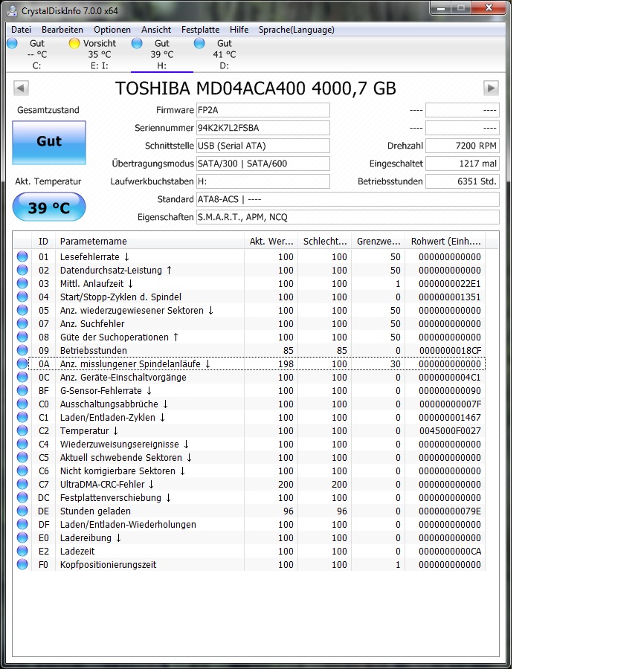Click the status icon of row BF G-Sensor-Fehlerrate
Viewport: 644px width, 669px height.
tap(22, 390)
